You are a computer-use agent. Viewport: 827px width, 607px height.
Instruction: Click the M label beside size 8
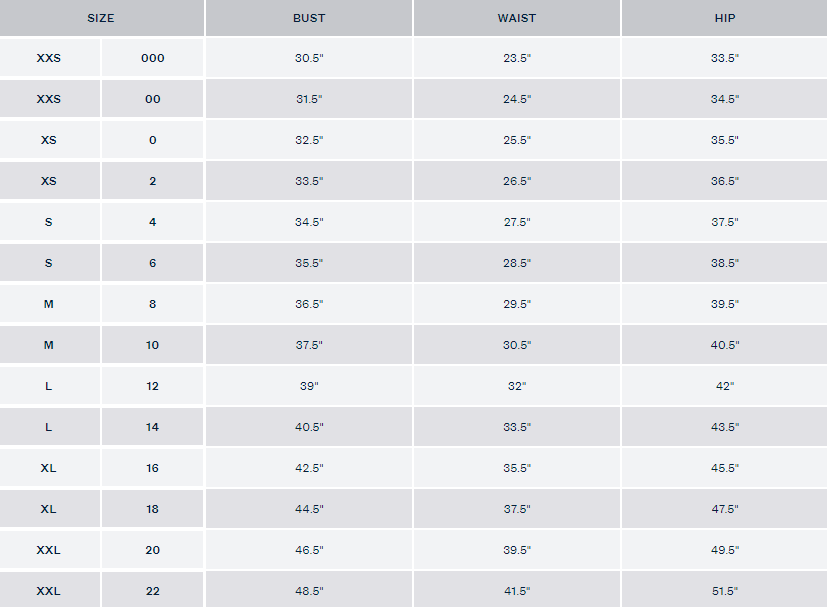[x=49, y=304]
